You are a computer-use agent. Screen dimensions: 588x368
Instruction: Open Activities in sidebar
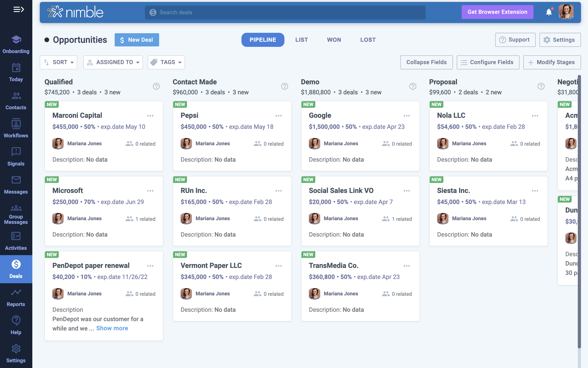pyautogui.click(x=16, y=241)
